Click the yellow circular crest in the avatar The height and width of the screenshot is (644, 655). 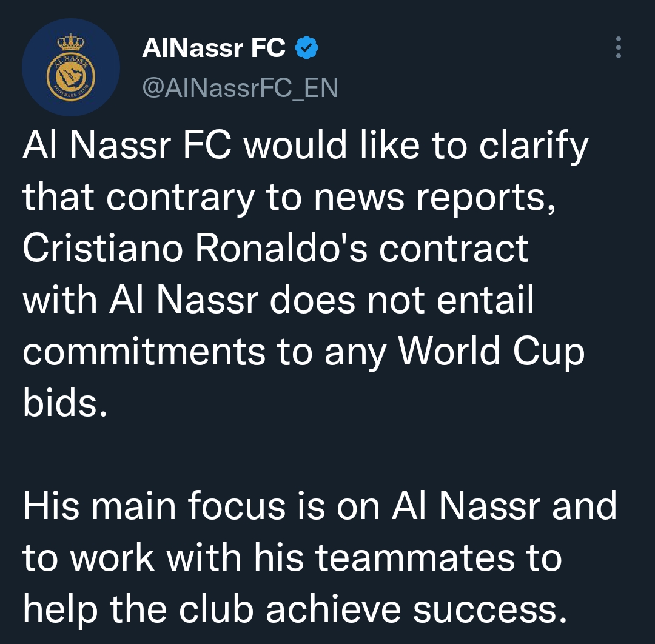71,77
